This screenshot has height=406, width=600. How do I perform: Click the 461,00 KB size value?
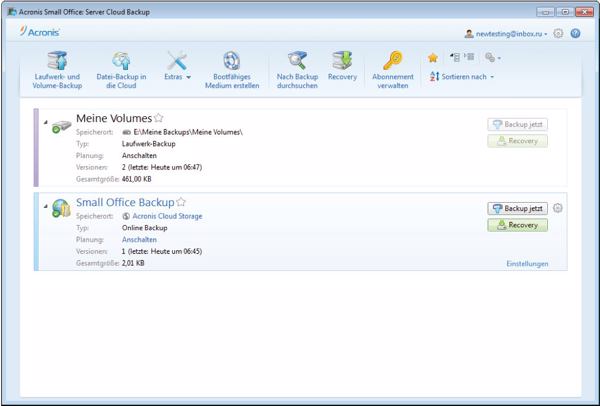(x=137, y=179)
